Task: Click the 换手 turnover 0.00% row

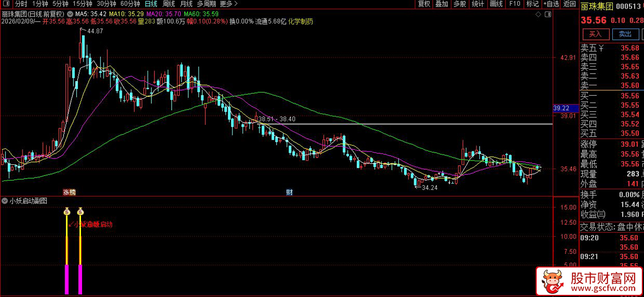Action: [x=612, y=194]
